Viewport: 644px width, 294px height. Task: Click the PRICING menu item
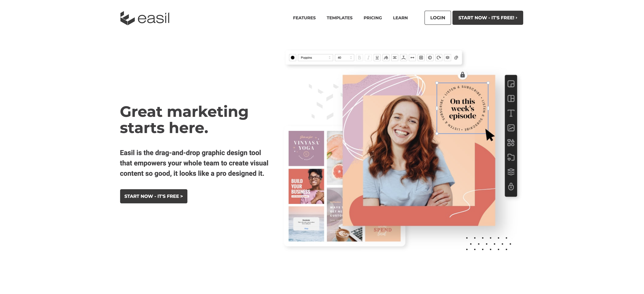(372, 17)
